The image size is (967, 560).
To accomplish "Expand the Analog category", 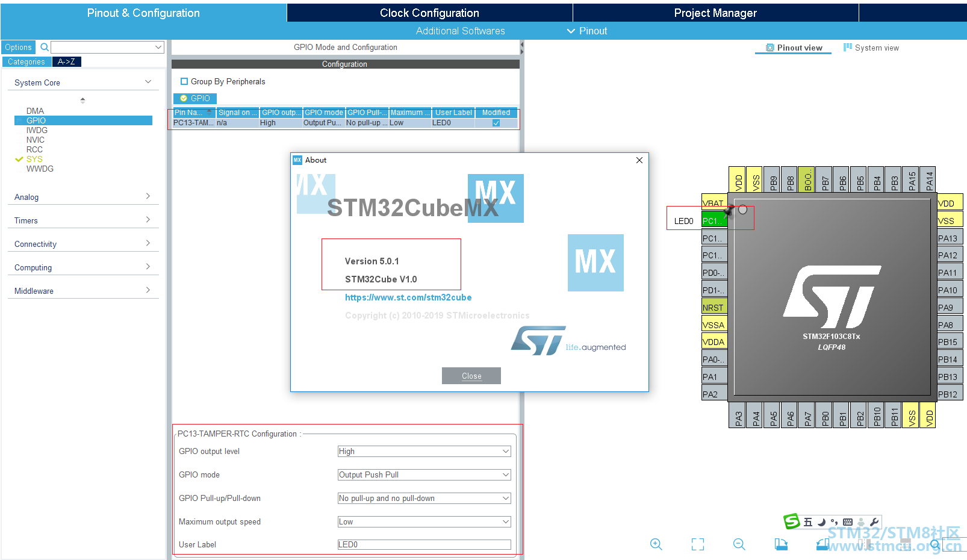I will pyautogui.click(x=148, y=196).
